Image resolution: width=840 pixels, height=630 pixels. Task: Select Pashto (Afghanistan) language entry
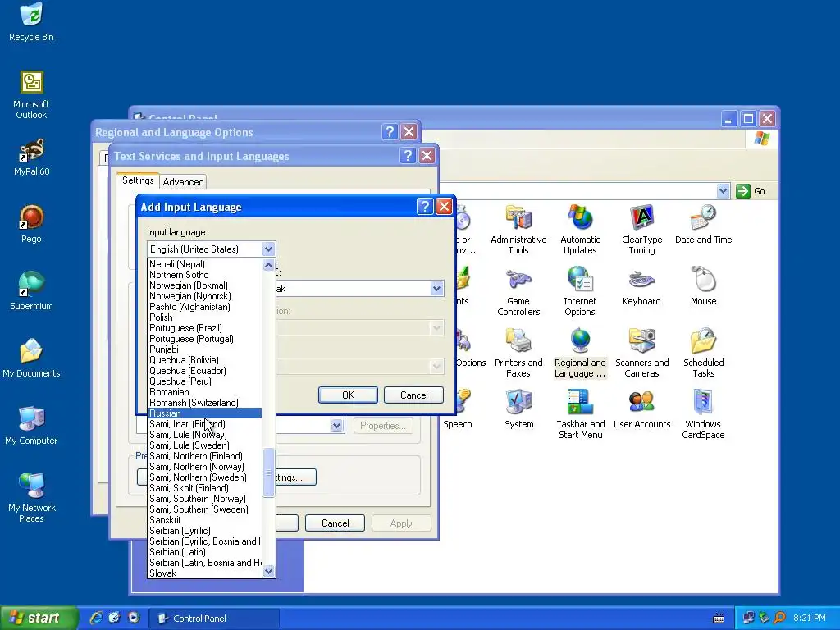[x=204, y=307]
